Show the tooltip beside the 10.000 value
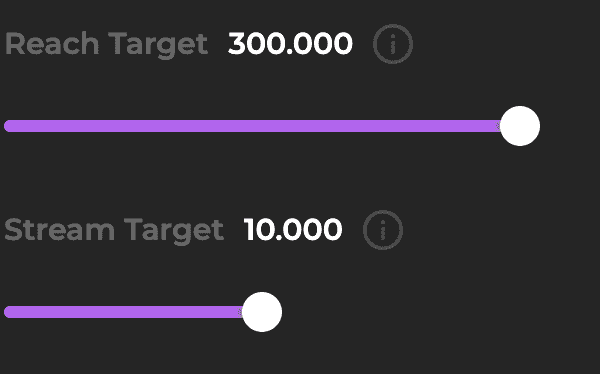This screenshot has height=374, width=600. click(x=383, y=230)
